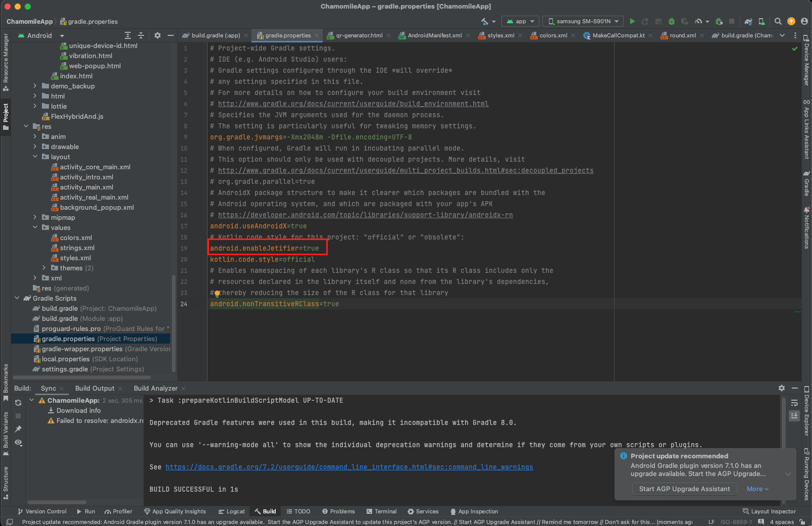Click the project tree horizontal scrollbar

[x=82, y=377]
